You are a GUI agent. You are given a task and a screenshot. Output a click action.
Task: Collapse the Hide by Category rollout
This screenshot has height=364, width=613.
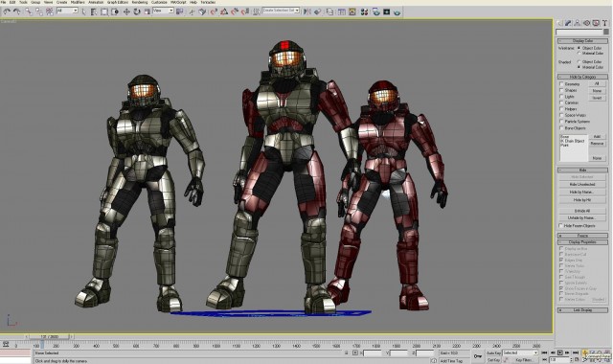(x=582, y=77)
